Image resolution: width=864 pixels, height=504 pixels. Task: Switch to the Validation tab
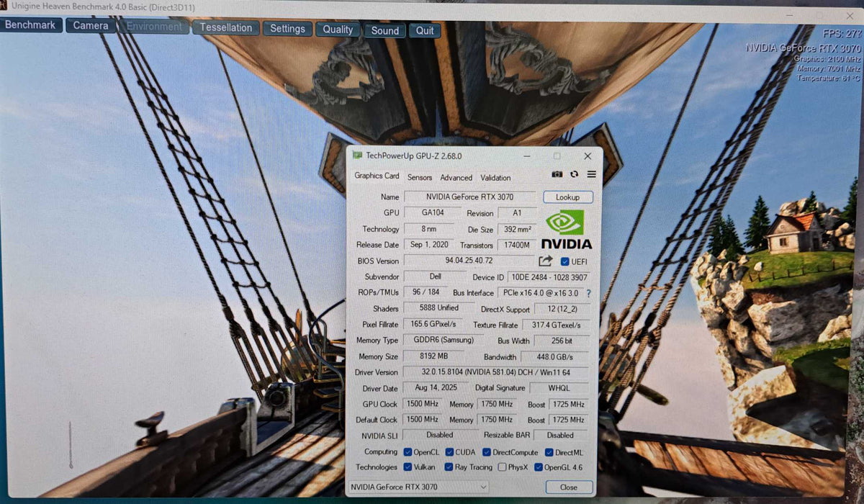495,177
